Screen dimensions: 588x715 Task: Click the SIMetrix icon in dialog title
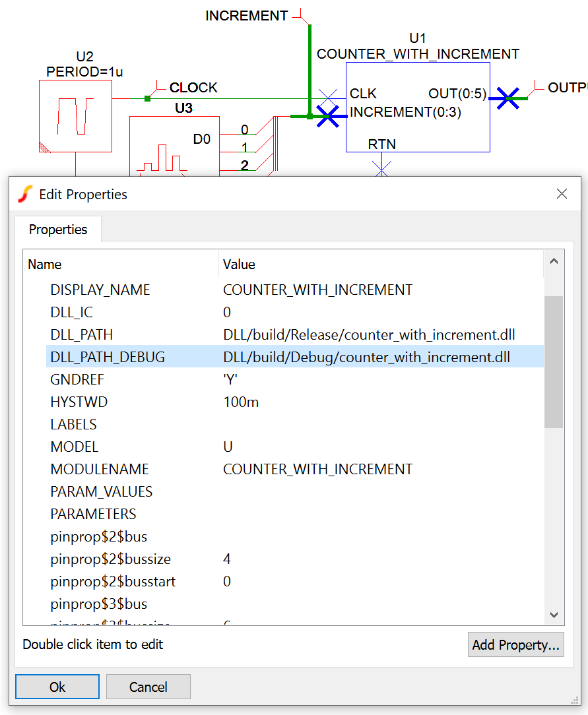[25, 194]
